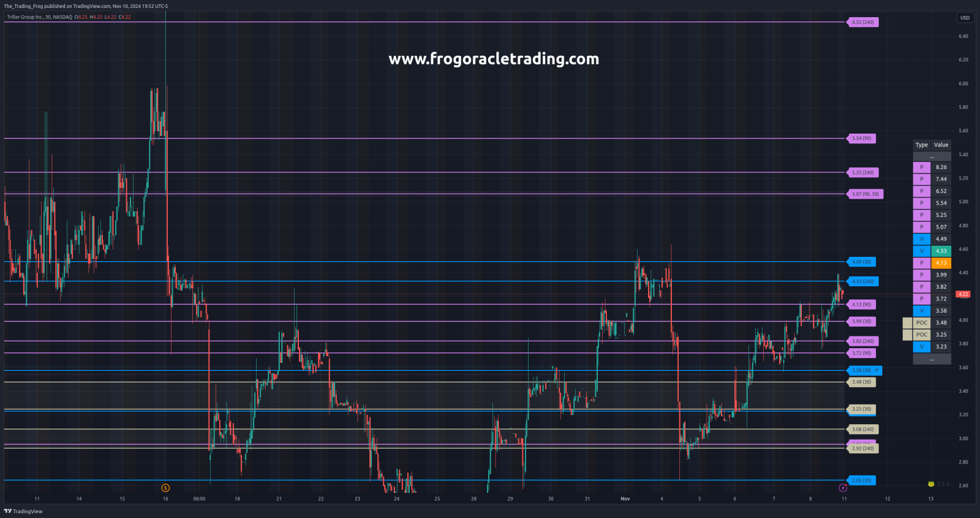Click the 3.99 (30) level label
The width and height of the screenshot is (980, 518).
(861, 321)
